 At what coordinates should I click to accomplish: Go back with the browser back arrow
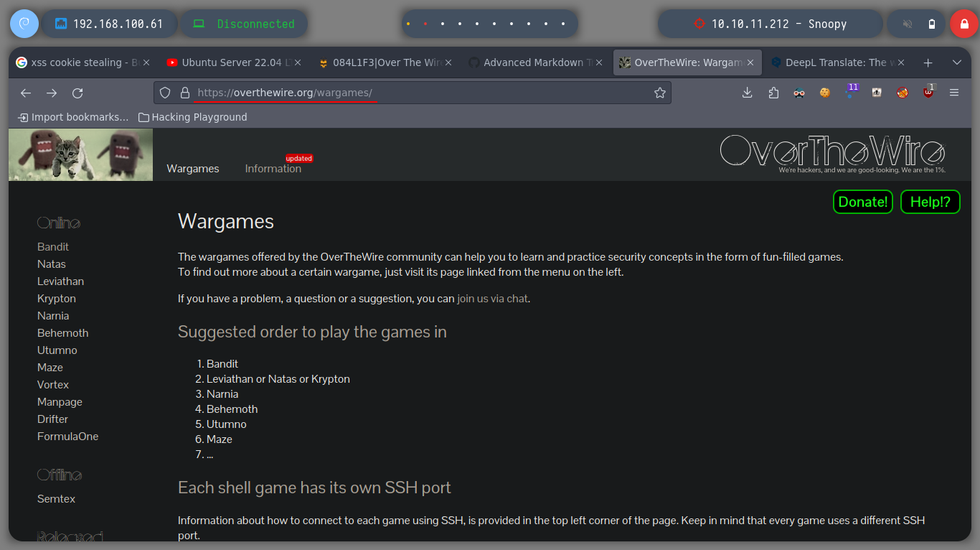click(26, 93)
